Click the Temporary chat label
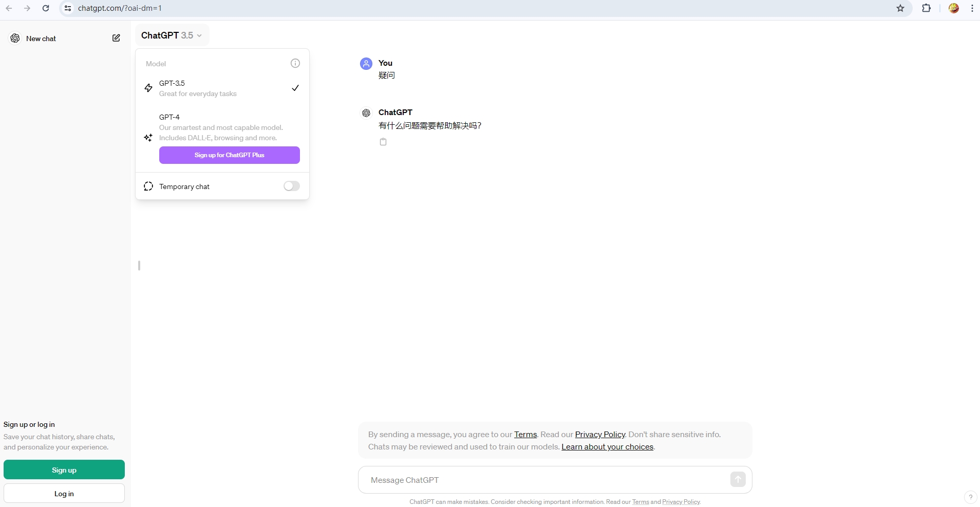Image resolution: width=980 pixels, height=507 pixels. coord(184,187)
